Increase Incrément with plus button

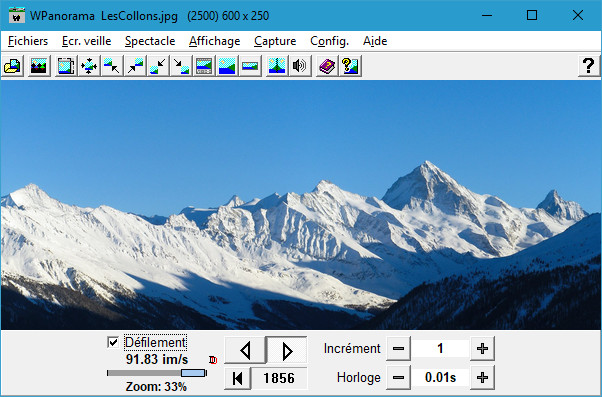482,349
